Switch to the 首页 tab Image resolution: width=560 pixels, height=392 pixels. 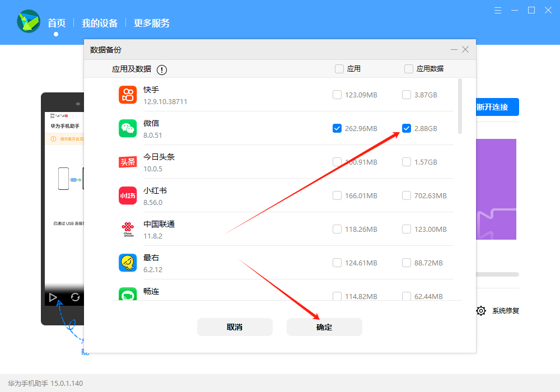click(57, 23)
